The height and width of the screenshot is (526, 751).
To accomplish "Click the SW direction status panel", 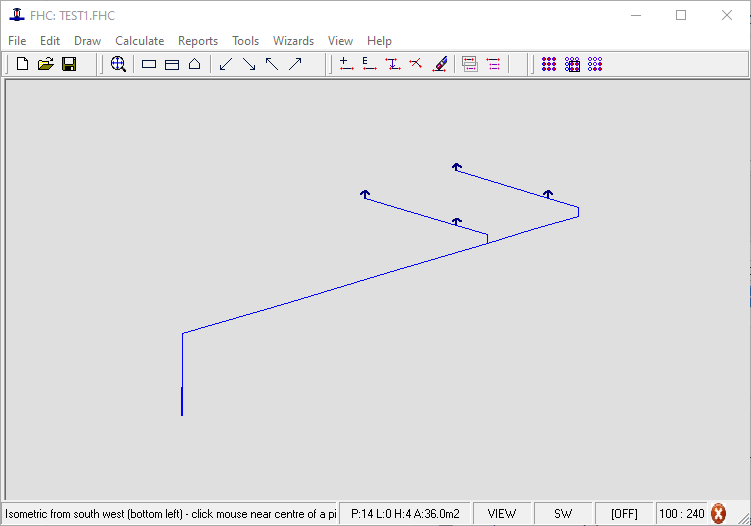I will [x=563, y=513].
